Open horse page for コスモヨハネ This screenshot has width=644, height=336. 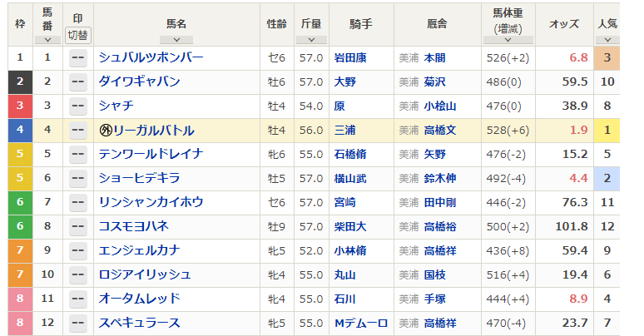133,226
